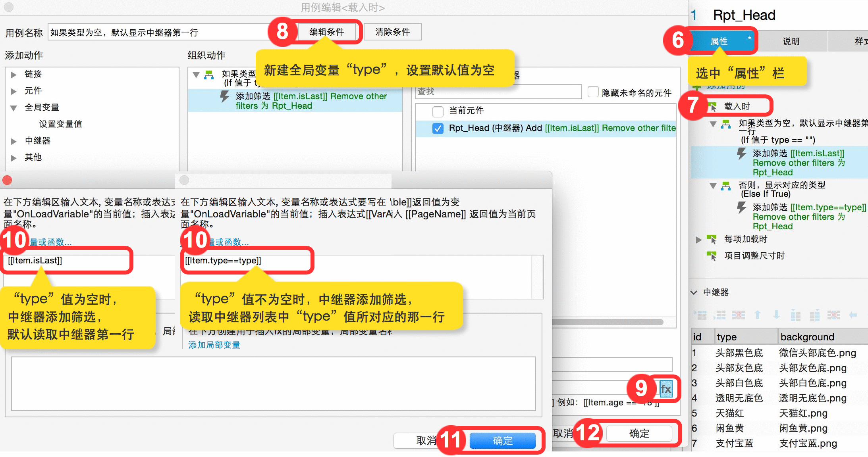Screen dimensions: 868x457
Task: Click the 编辑条件 button
Action: pos(327,32)
